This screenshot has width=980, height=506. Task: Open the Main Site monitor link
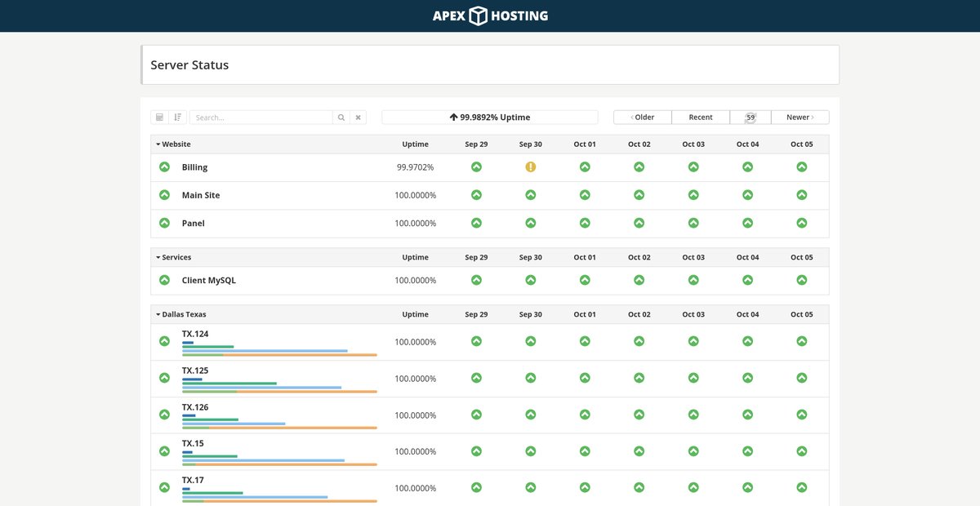tap(201, 195)
